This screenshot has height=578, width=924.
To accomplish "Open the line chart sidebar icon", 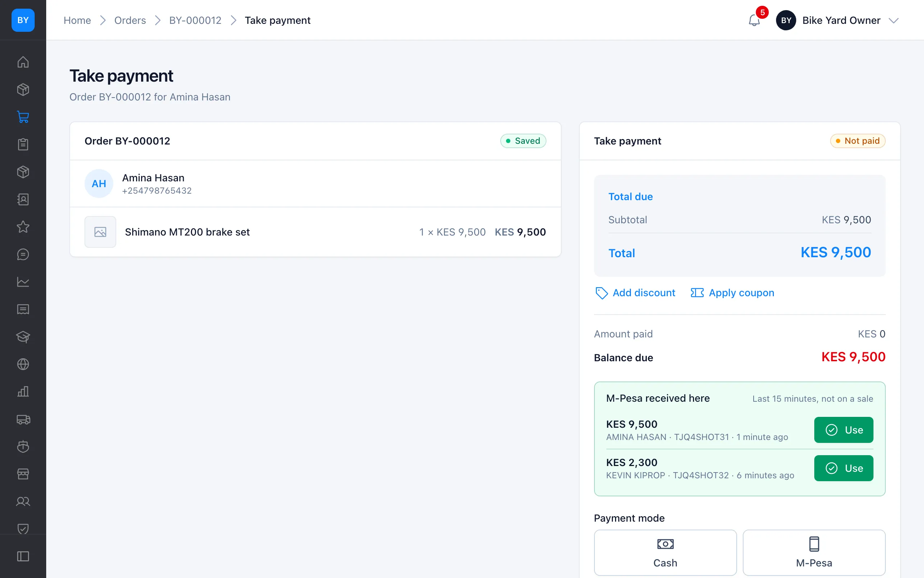I will click(23, 282).
